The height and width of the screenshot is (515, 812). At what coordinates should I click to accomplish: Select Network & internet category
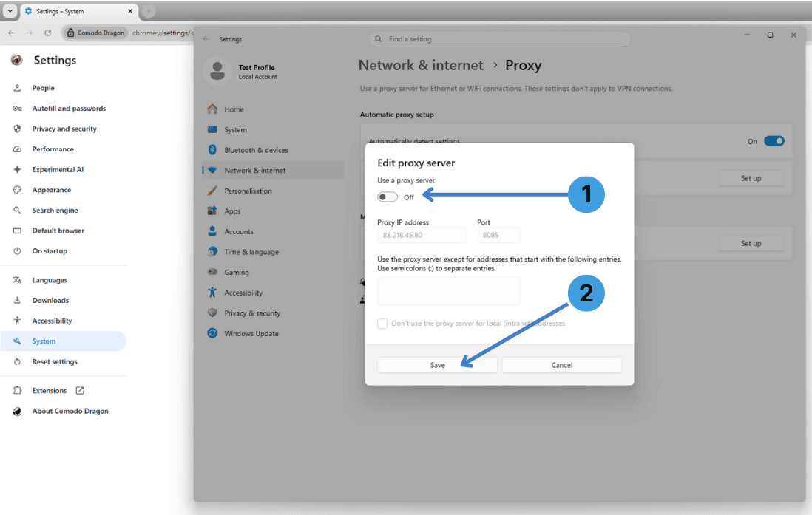(x=273, y=170)
